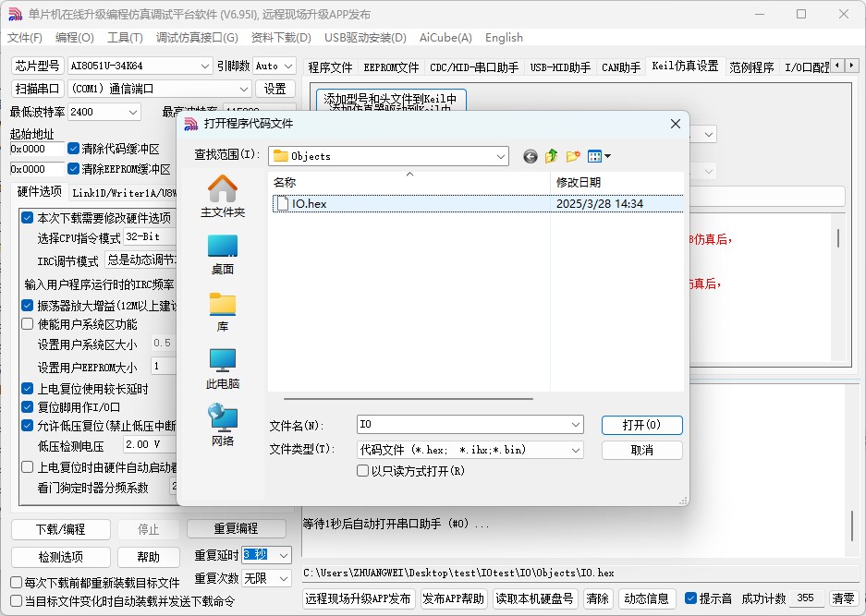Expand the file type filter dropdown
The height and width of the screenshot is (616, 866).
click(576, 450)
